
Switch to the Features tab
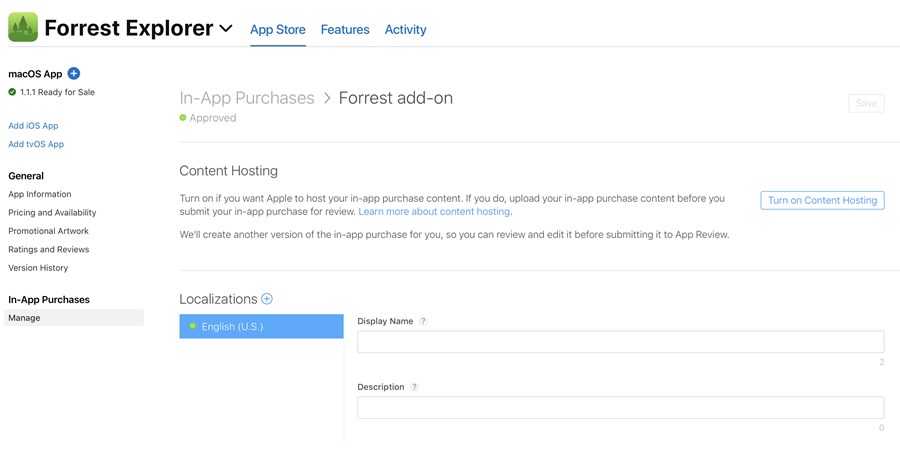coord(345,30)
